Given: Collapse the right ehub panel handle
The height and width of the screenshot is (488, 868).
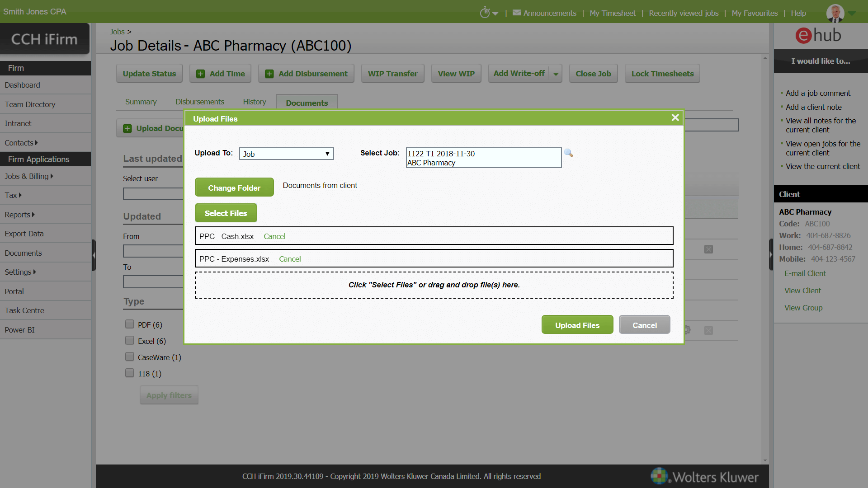Looking at the screenshot, I should click(x=771, y=254).
